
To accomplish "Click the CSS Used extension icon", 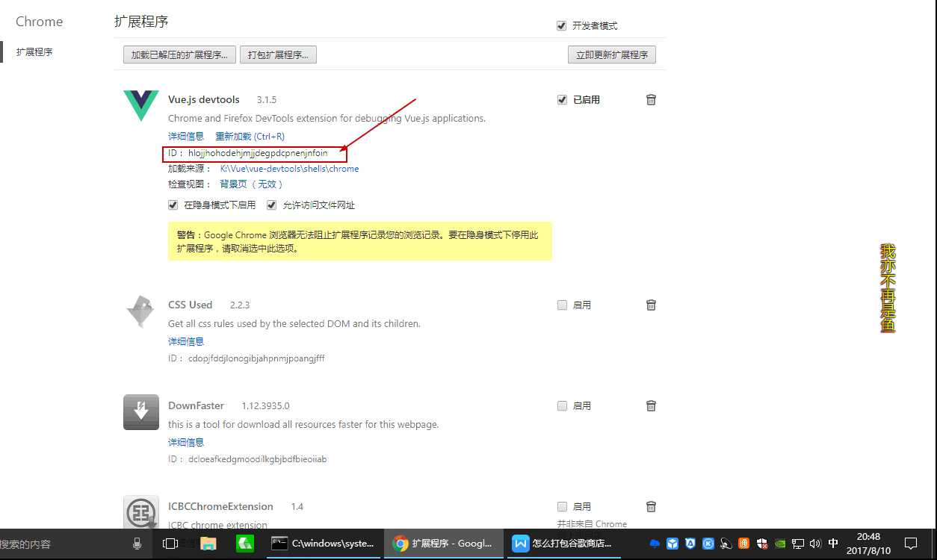I will click(141, 311).
